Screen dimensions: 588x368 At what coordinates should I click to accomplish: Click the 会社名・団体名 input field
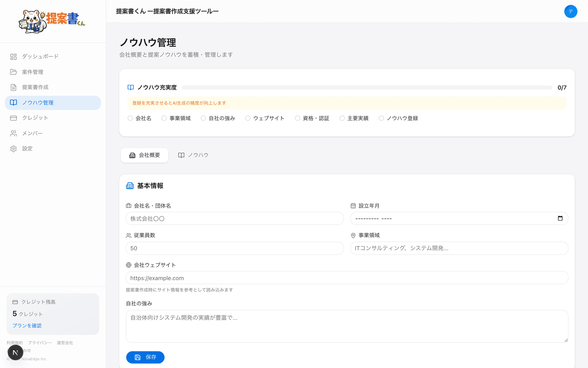tap(234, 218)
